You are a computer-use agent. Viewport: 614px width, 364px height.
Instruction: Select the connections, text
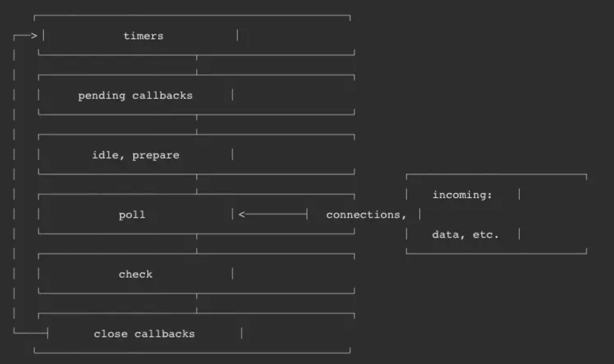click(x=366, y=215)
